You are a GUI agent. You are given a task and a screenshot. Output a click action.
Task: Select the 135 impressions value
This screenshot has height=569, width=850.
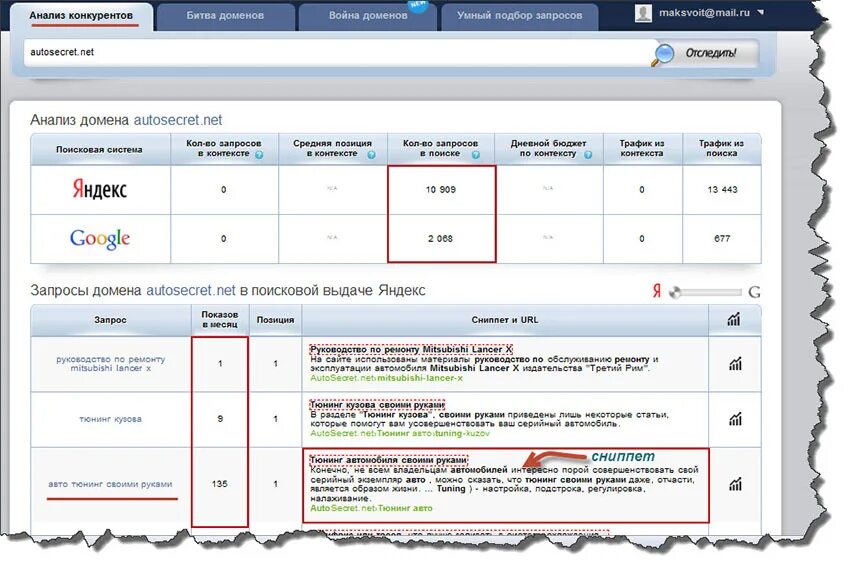point(220,484)
